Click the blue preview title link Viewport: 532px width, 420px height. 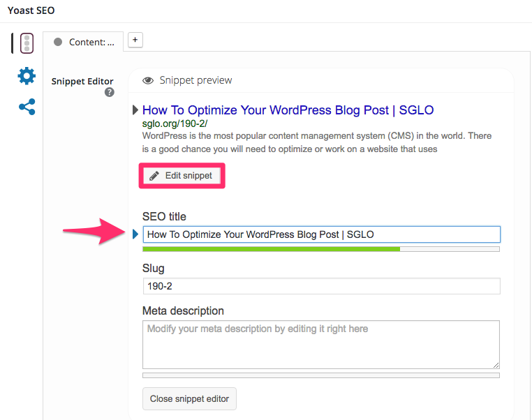tap(288, 110)
